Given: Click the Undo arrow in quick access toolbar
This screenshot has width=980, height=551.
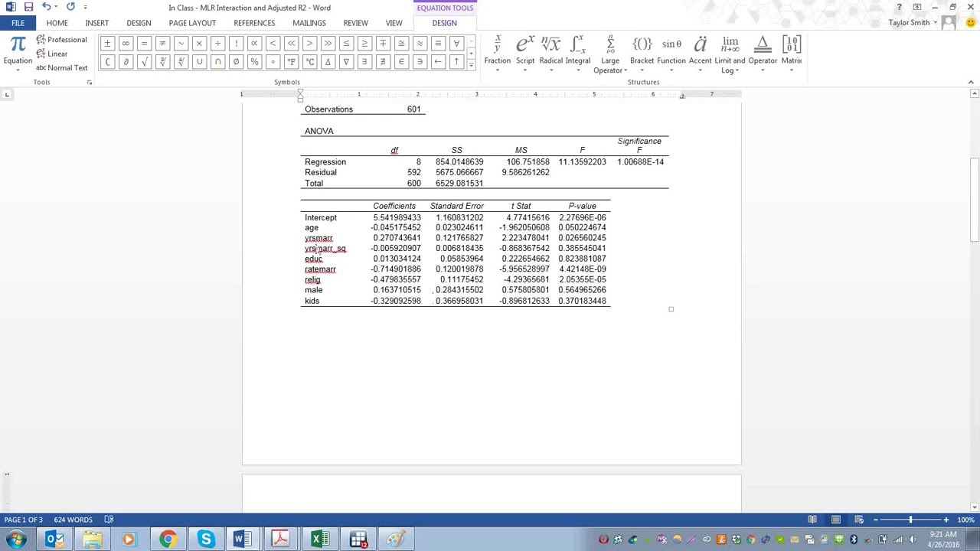Looking at the screenshot, I should coord(46,7).
